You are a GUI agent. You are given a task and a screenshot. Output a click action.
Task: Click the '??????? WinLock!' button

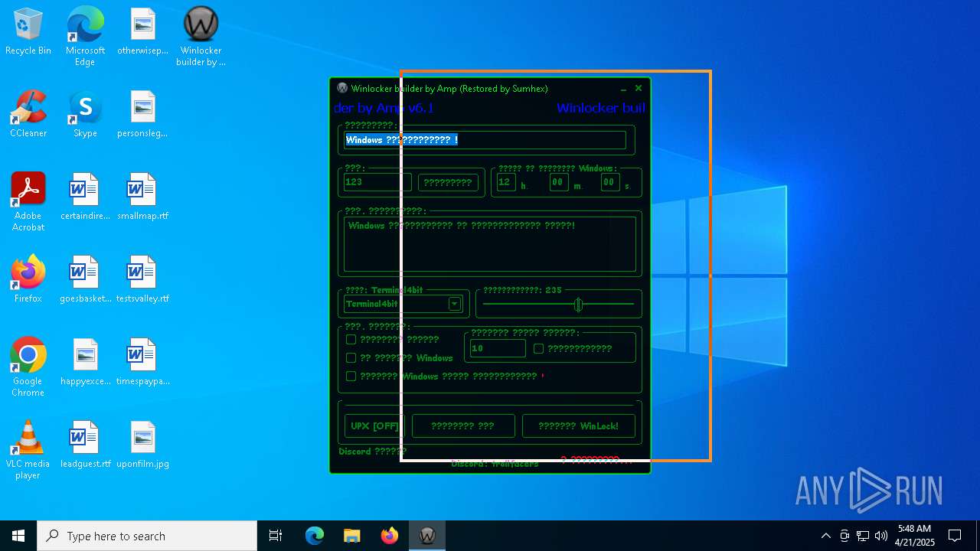[578, 426]
